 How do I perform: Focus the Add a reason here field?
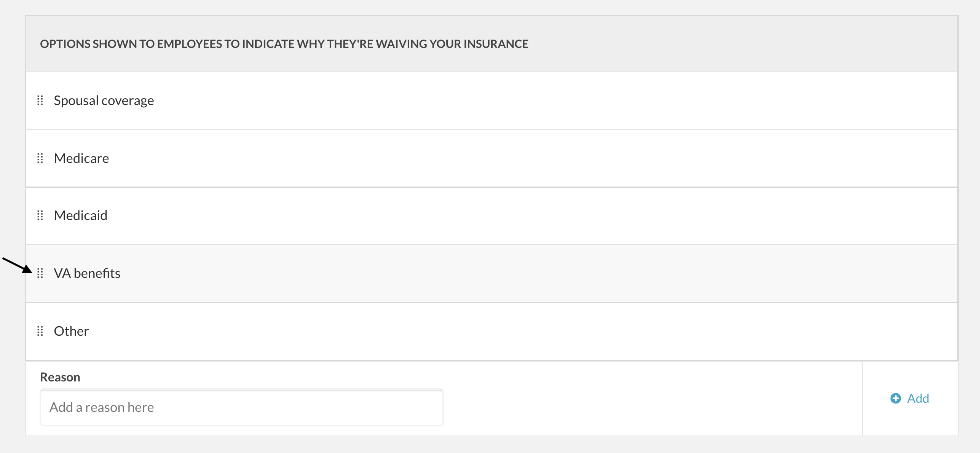pyautogui.click(x=242, y=407)
